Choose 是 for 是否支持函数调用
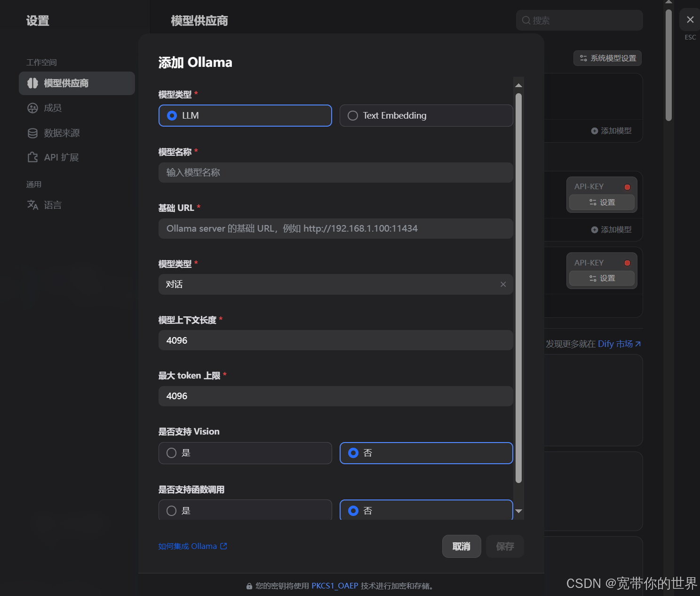This screenshot has width=700, height=596. pos(245,510)
